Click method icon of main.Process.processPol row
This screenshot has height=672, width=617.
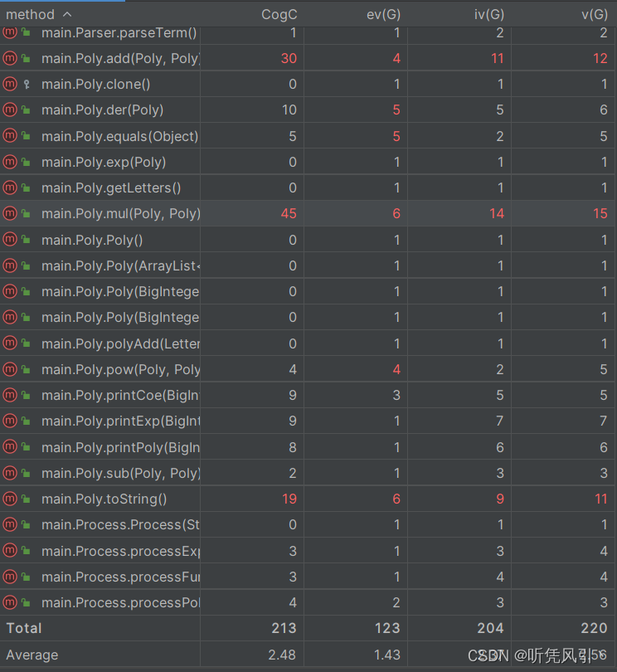click(x=10, y=602)
